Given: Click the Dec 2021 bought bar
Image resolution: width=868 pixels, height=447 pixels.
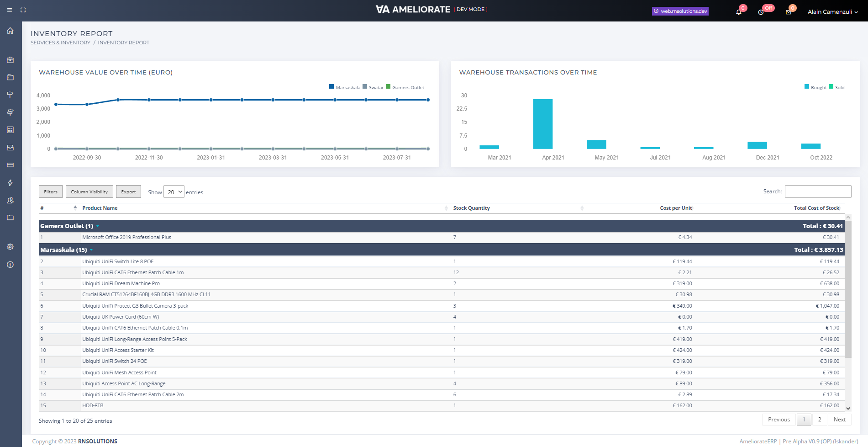Looking at the screenshot, I should [757, 145].
